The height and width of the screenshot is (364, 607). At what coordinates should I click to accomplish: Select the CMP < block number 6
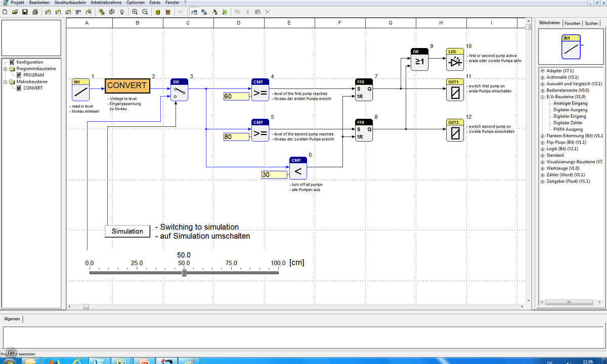click(x=298, y=168)
